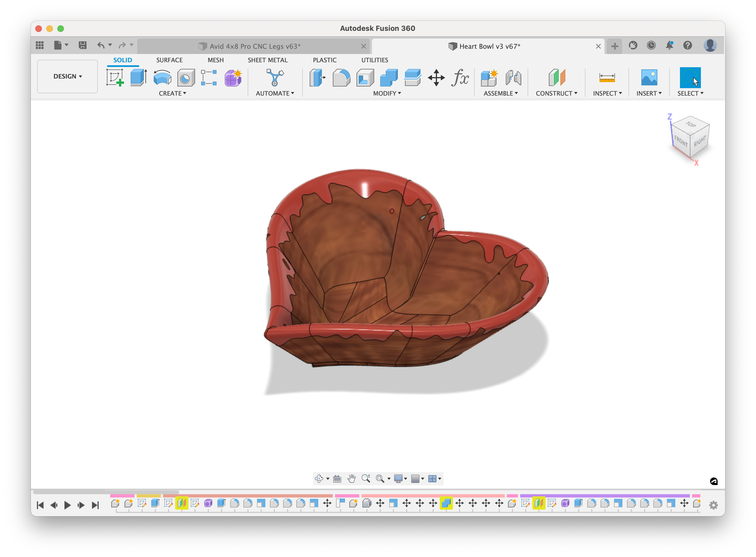Click the Create Form icon
This screenshot has width=756, height=557.
coord(233,78)
